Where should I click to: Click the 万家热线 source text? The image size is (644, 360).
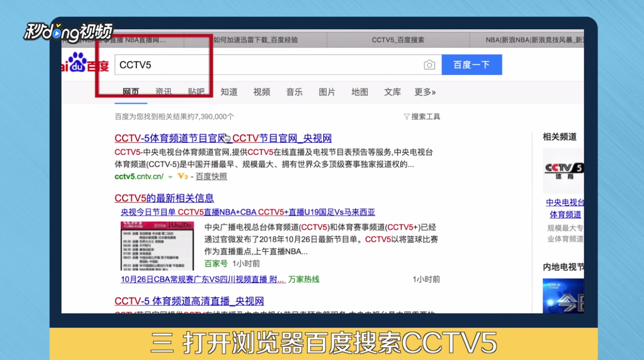[x=304, y=280]
